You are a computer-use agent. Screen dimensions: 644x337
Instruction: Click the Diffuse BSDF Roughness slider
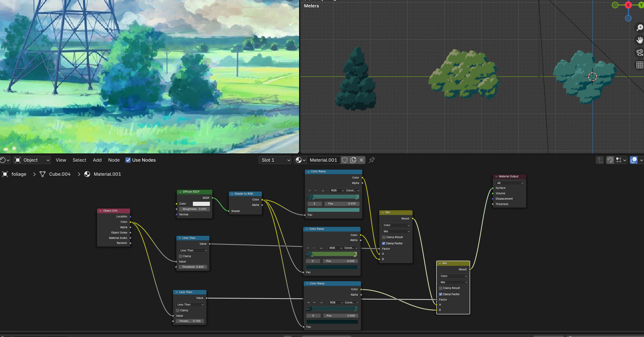point(194,209)
